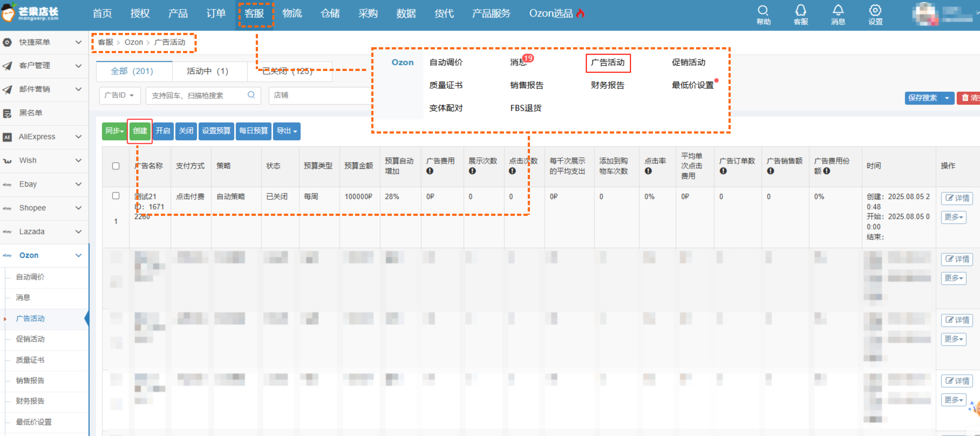Click the 客户管理 paper-plane icon
The width and height of the screenshot is (980, 436).
coord(7,66)
